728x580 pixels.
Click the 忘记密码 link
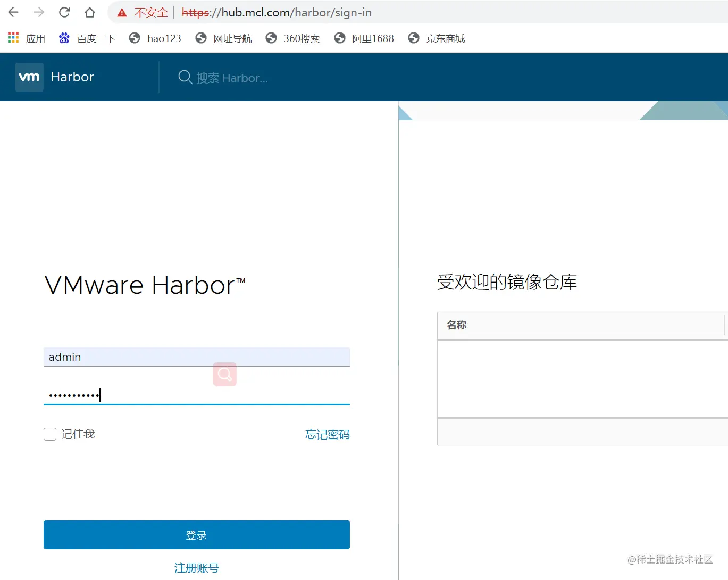(x=328, y=434)
